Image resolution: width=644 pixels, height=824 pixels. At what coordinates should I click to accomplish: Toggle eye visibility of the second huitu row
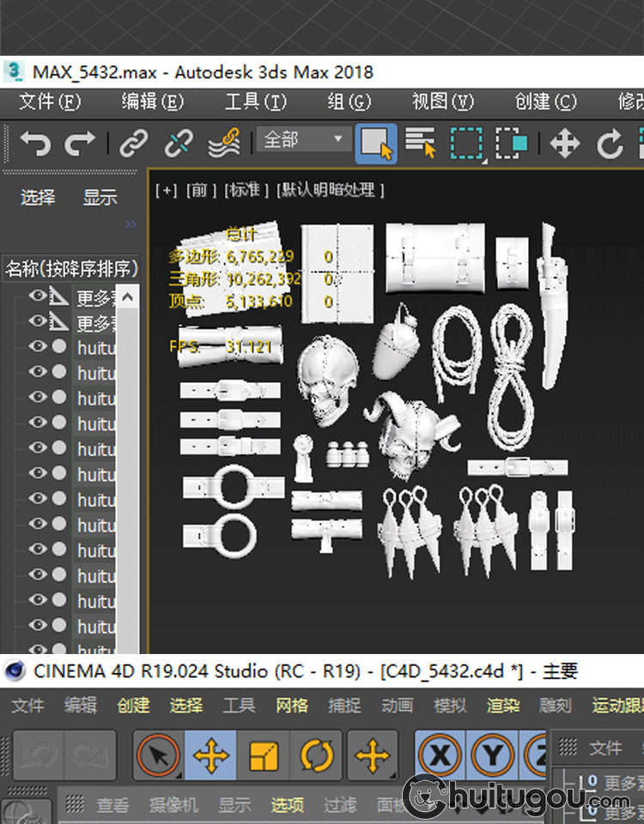[37, 371]
